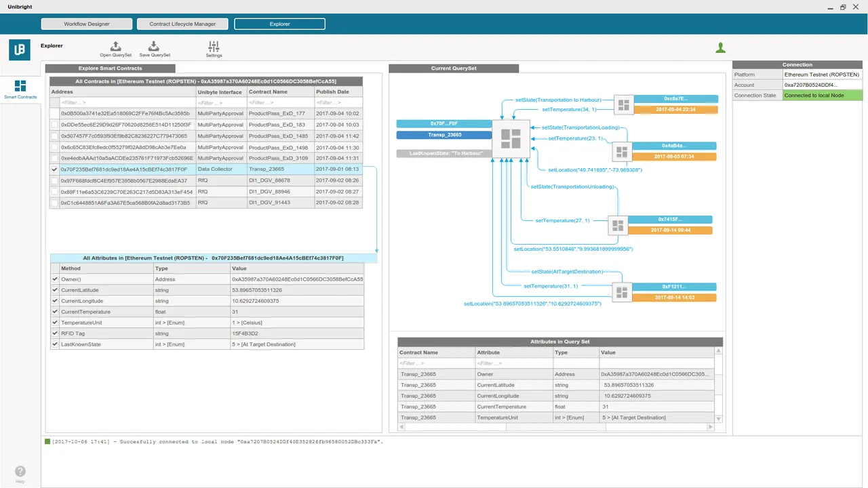Screen dimensions: 868x488
Task: Click the 0x4aB4a... transaction node icon
Action: [x=622, y=152]
